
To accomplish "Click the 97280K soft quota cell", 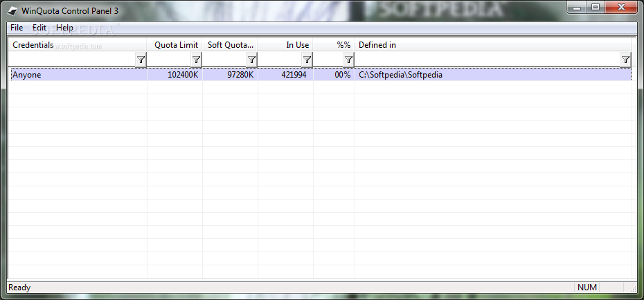I will pyautogui.click(x=230, y=75).
